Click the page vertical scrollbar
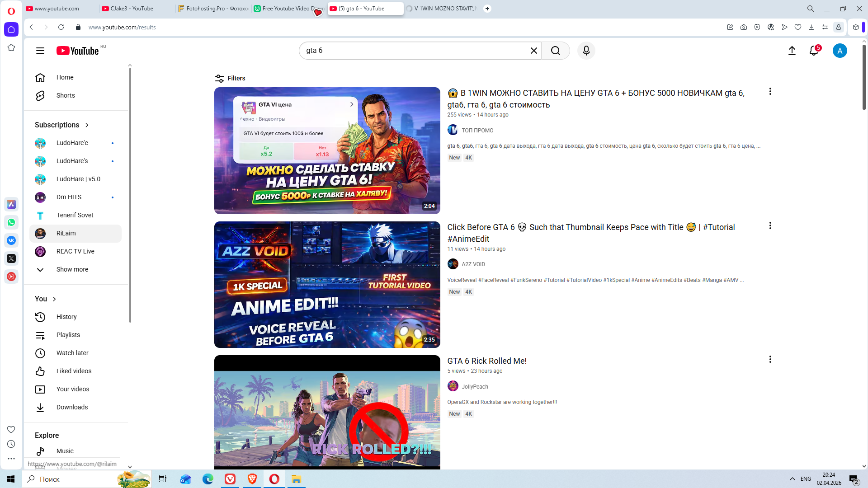This screenshot has height=488, width=868. [x=863, y=77]
